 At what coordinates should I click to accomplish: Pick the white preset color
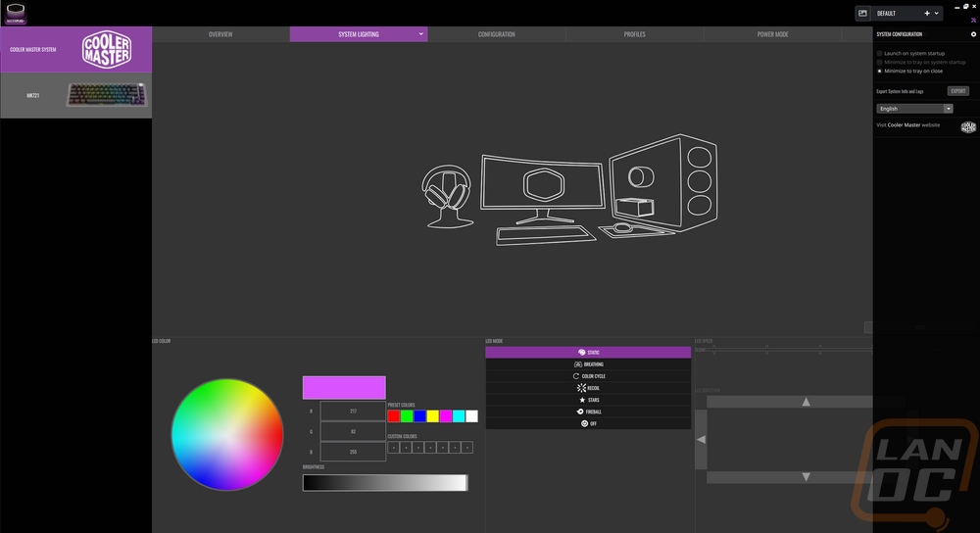click(x=472, y=416)
